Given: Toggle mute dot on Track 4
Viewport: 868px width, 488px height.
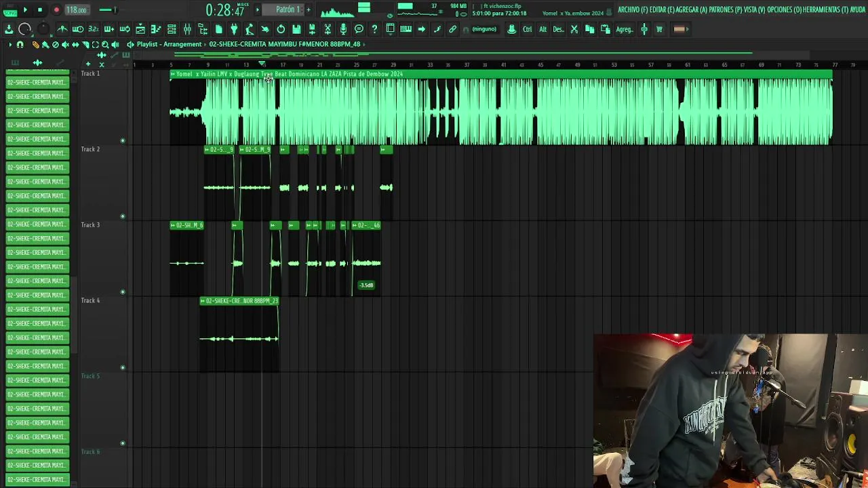Looking at the screenshot, I should pos(123,368).
